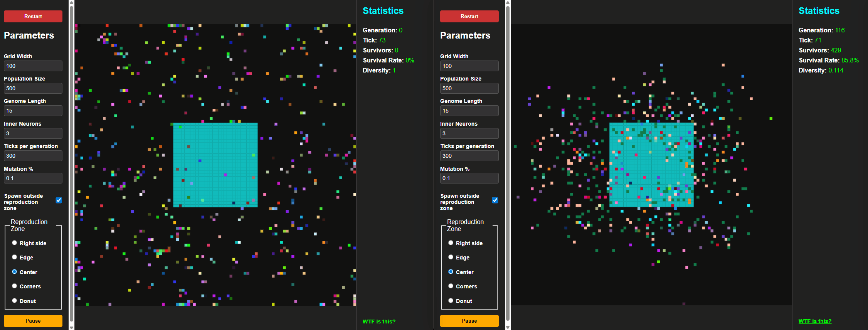Screen dimensions: 868x330
Task: Click 'Survivors: 429' statistic
Action: (820, 50)
